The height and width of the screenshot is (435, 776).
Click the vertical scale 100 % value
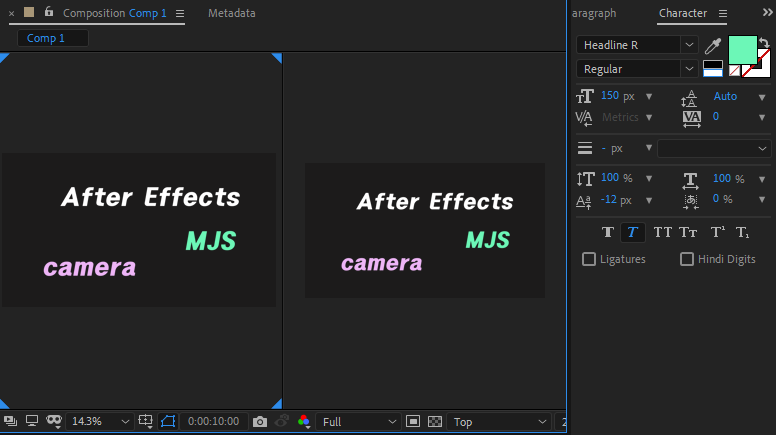(x=617, y=178)
